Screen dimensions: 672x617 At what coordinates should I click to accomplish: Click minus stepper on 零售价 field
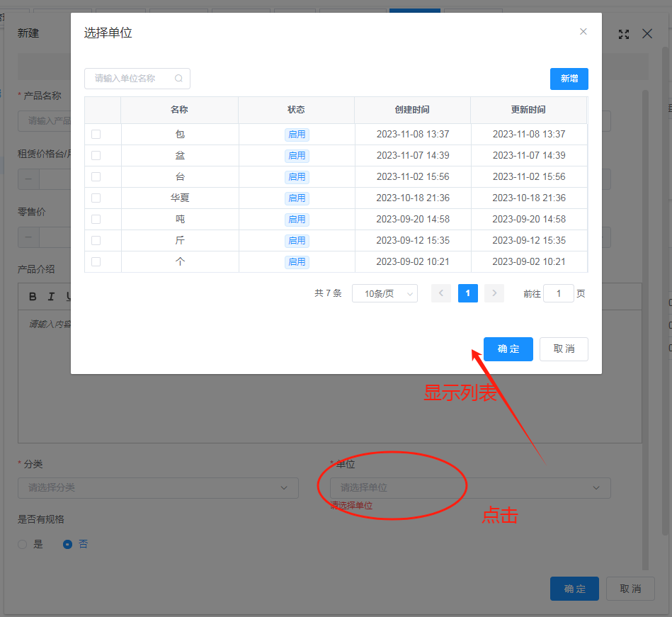click(x=29, y=237)
